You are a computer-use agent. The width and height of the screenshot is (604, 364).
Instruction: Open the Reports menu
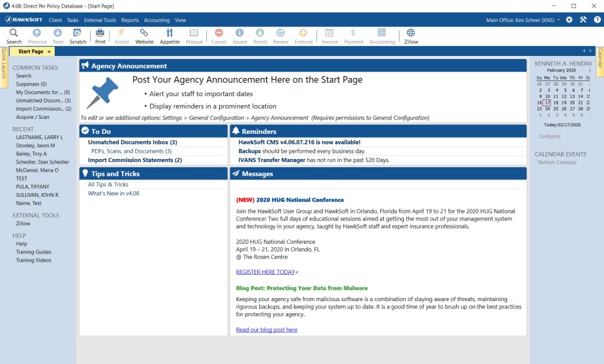(x=130, y=19)
